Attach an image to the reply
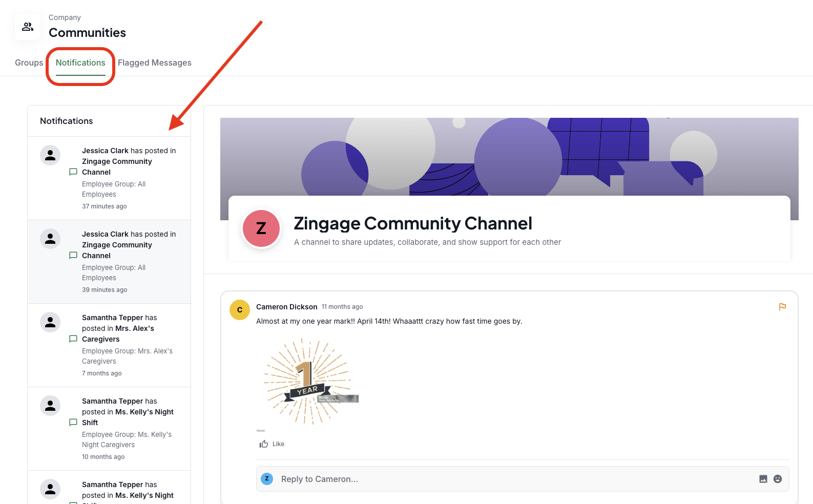Viewport: 813px width, 504px height. [763, 479]
